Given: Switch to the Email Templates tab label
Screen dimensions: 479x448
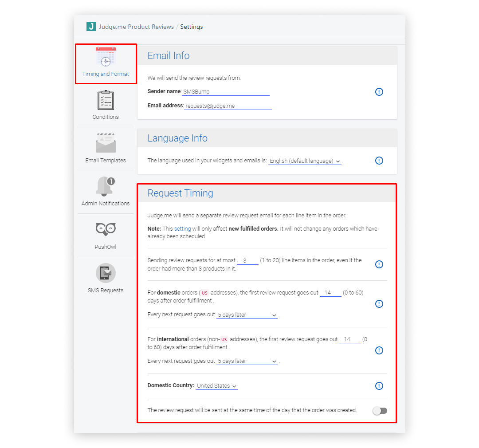Looking at the screenshot, I should click(x=106, y=161).
